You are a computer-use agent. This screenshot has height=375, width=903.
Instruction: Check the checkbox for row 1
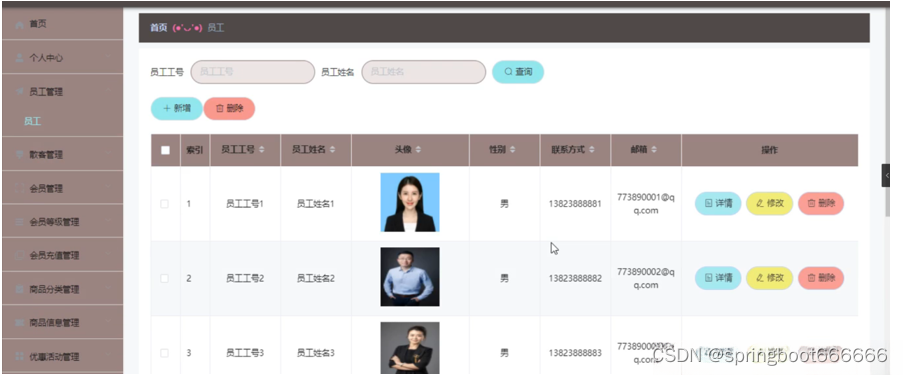tap(165, 204)
